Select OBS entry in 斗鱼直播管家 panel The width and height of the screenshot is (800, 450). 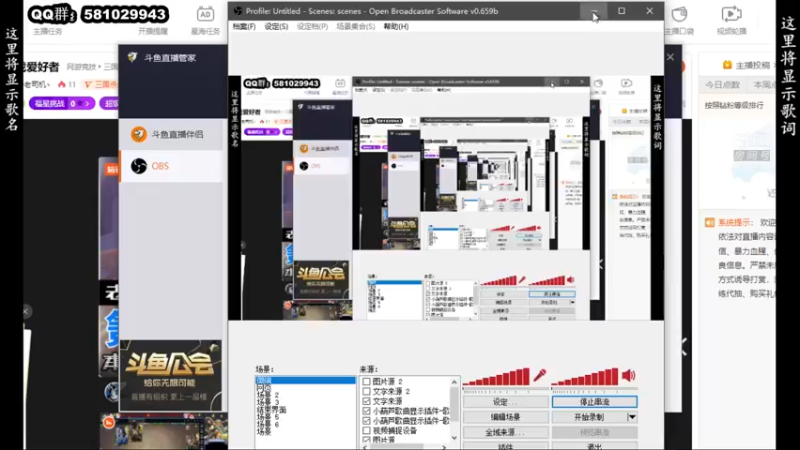[x=171, y=166]
